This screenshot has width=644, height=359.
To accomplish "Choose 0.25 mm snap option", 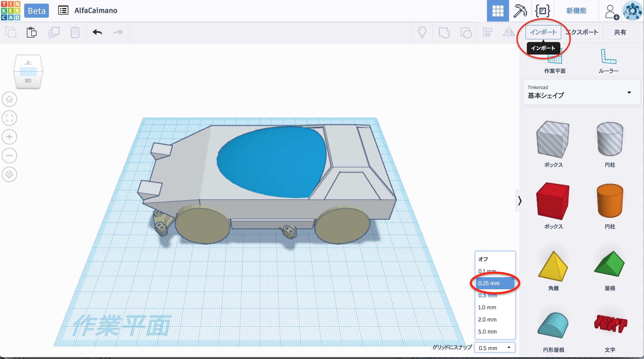I will point(489,283).
